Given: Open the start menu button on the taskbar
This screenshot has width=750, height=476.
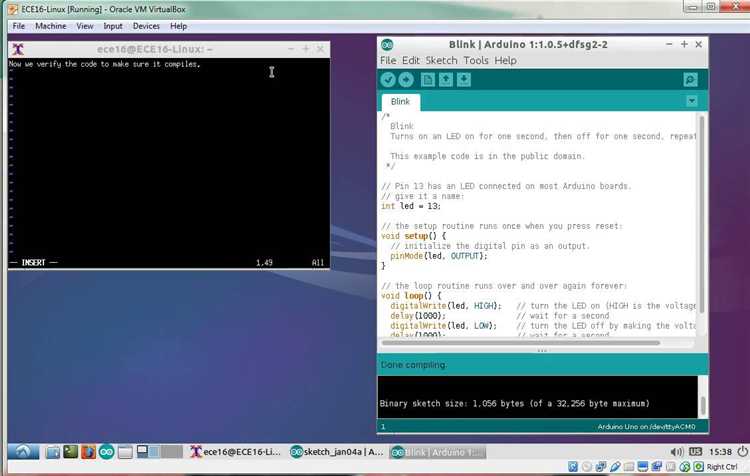Looking at the screenshot, I should pyautogui.click(x=23, y=452).
